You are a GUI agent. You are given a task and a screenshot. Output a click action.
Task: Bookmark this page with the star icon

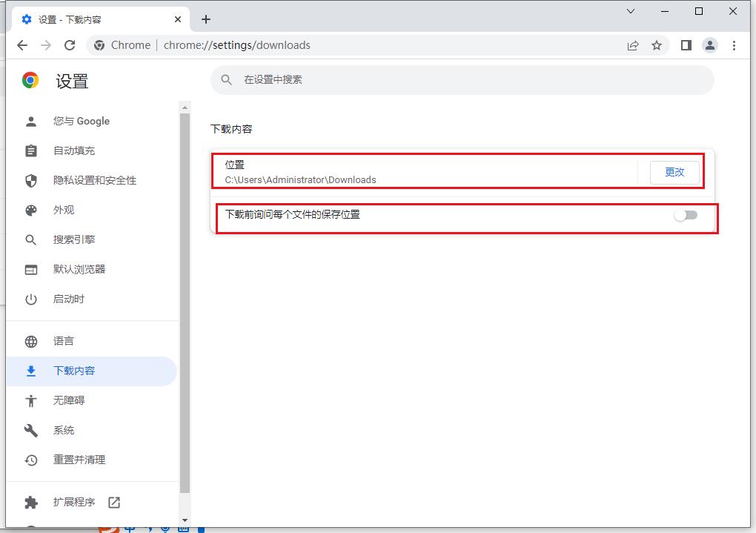pos(657,45)
